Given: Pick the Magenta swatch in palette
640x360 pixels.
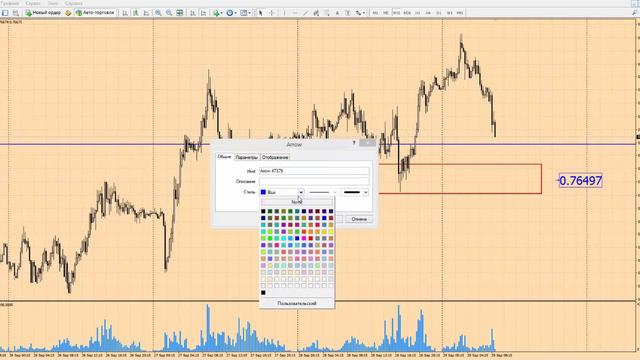Looking at the screenshot, I should pyautogui.click(x=304, y=238).
